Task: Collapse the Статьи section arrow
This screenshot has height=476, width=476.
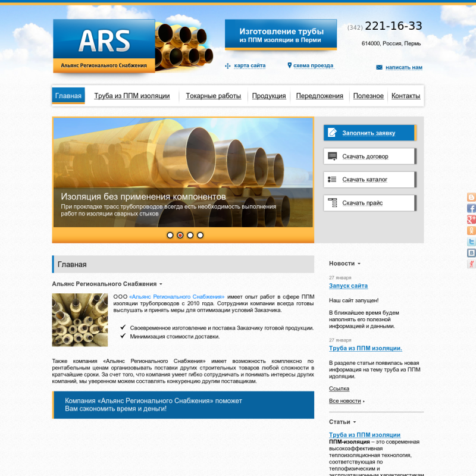Action: [x=355, y=422]
